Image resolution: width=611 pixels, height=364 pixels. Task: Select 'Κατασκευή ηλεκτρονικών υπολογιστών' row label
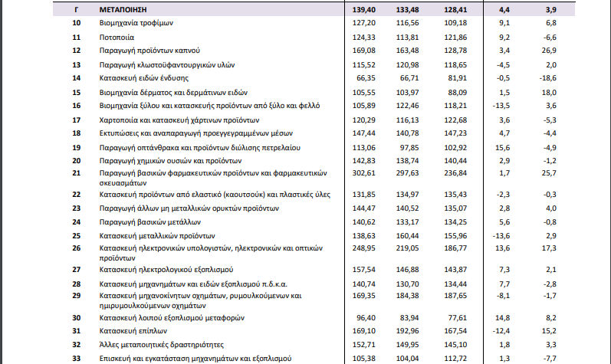point(211,253)
